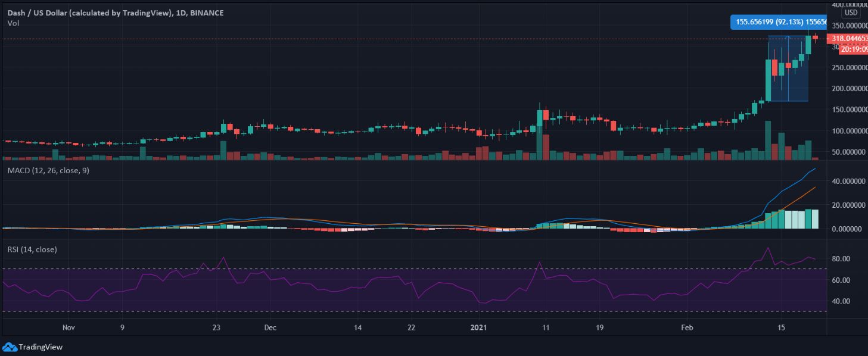Click the blue 155.656199 (92.13%) measurement label

(778, 22)
